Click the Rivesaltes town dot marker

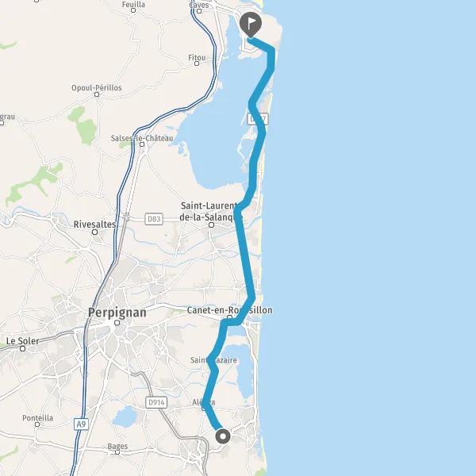tap(94, 232)
